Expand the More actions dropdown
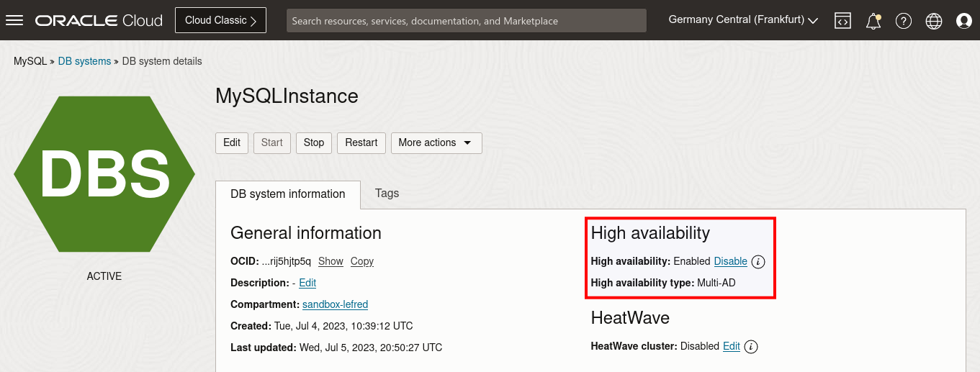 pos(436,142)
